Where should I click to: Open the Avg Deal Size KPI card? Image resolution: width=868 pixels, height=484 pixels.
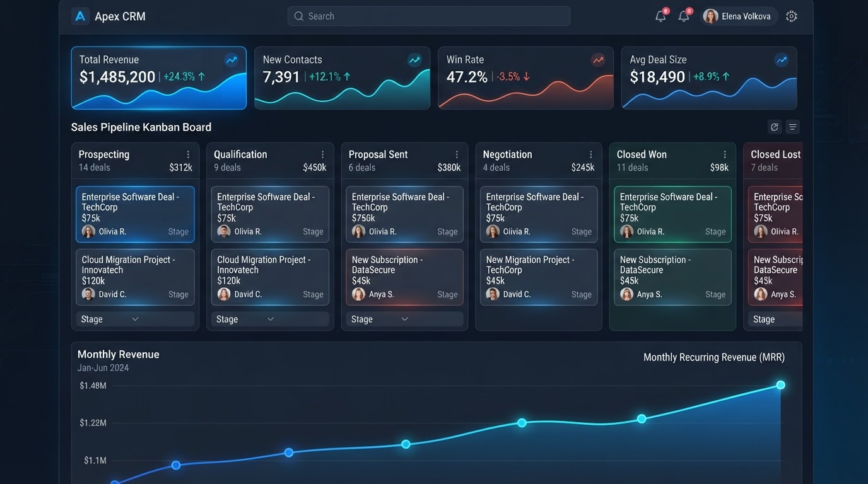(709, 78)
